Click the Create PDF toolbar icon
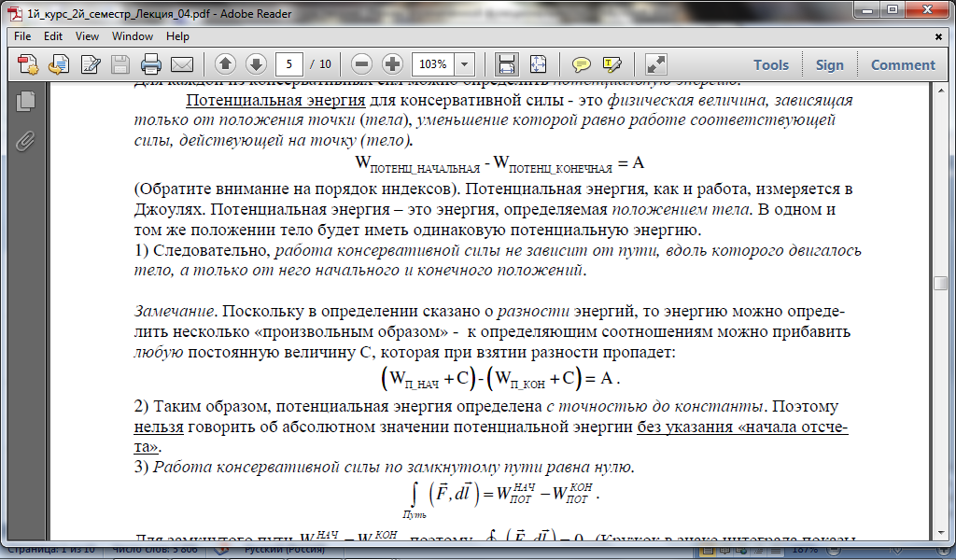The image size is (956, 560). [x=27, y=64]
